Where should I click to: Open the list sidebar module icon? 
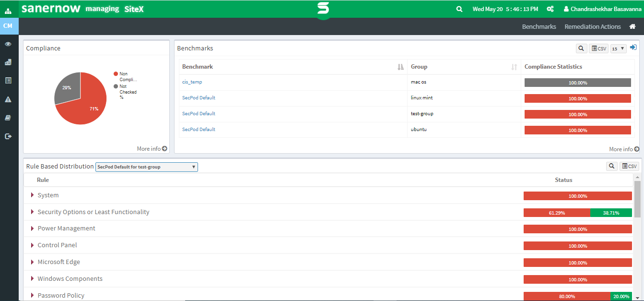coord(8,81)
